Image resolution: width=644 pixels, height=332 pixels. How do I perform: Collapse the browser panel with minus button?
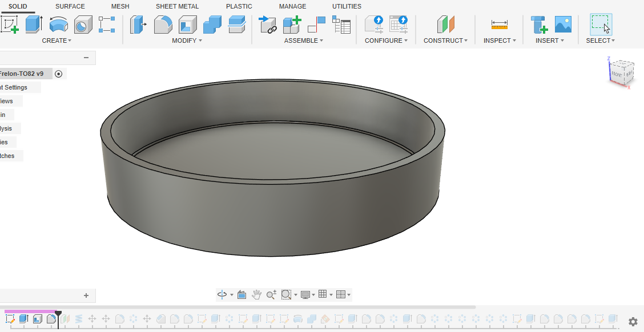(x=86, y=57)
